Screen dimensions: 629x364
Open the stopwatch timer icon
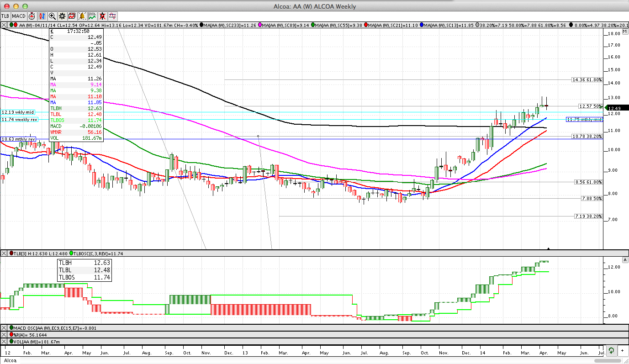click(32, 16)
